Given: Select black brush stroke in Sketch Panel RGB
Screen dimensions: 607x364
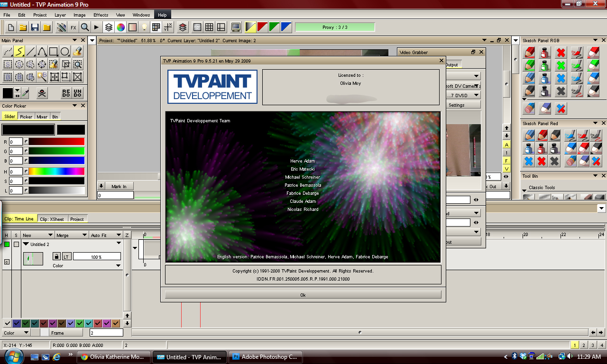Looking at the screenshot, I should 577,91.
